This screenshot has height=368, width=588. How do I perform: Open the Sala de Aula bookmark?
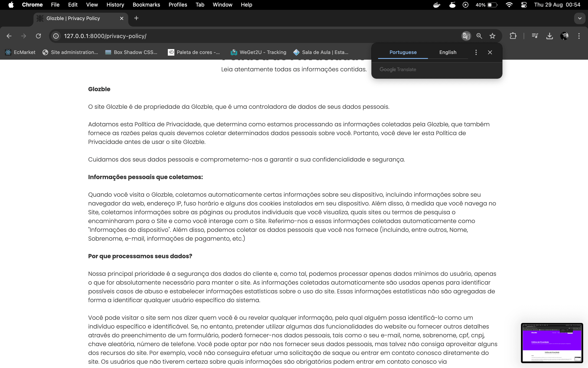point(321,52)
